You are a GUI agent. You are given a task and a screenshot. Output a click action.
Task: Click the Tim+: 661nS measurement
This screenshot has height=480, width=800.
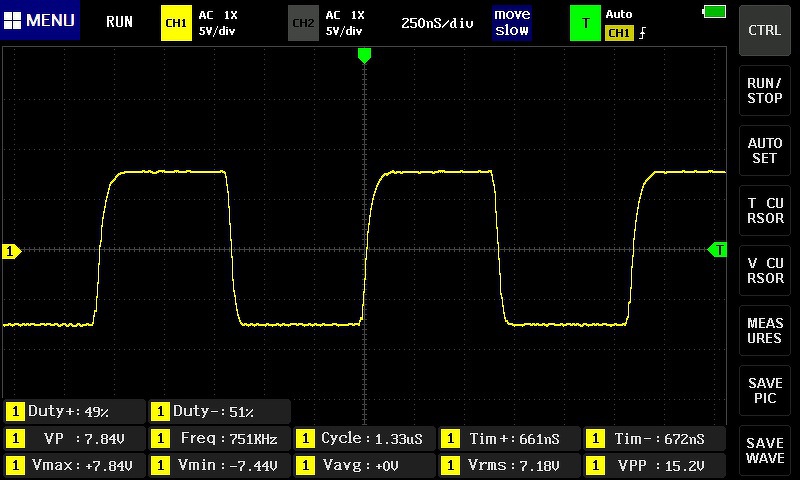coord(509,439)
